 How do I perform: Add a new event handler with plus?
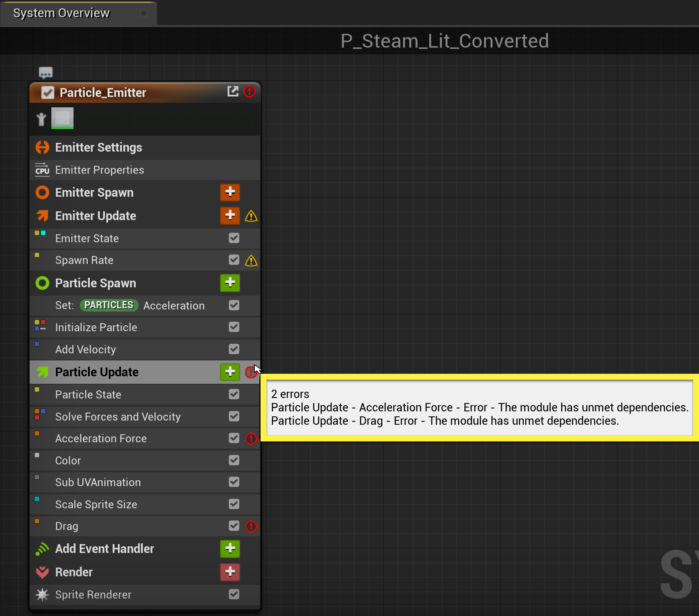pyautogui.click(x=230, y=548)
